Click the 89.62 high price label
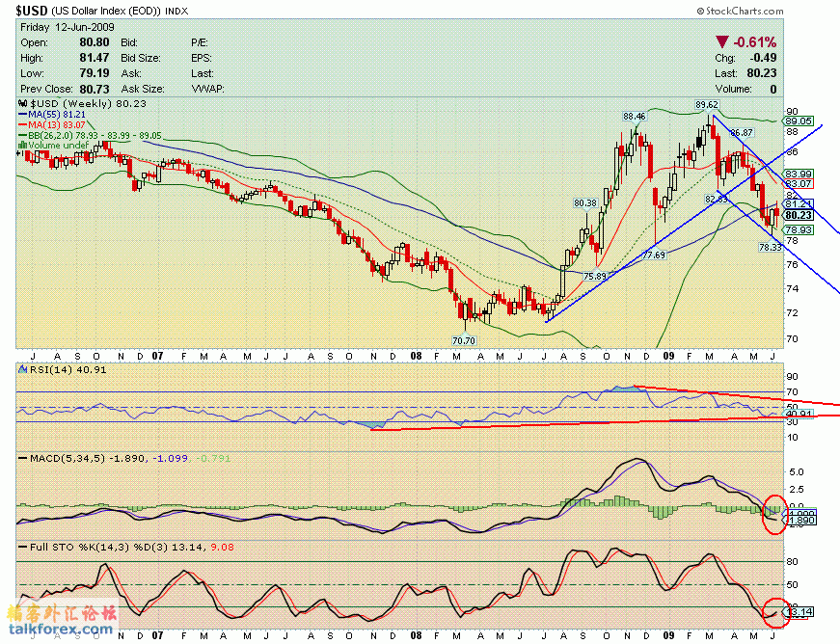The image size is (840, 644). click(x=707, y=104)
